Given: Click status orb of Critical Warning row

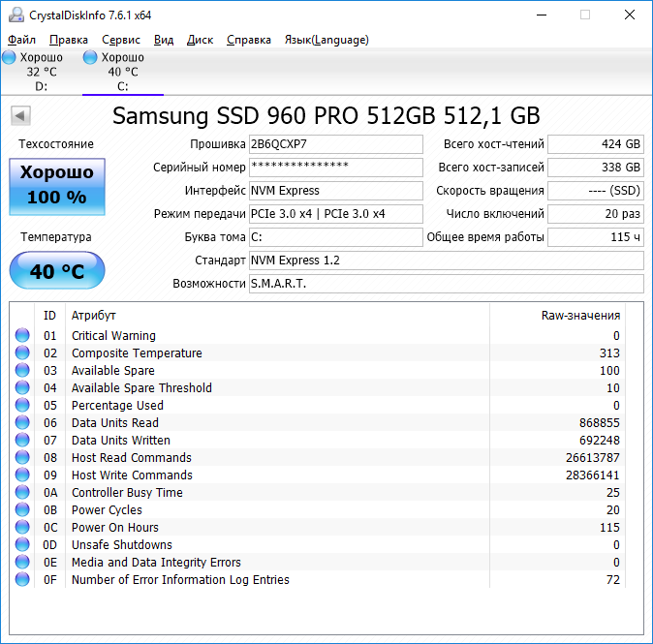Looking at the screenshot, I should [x=22, y=335].
